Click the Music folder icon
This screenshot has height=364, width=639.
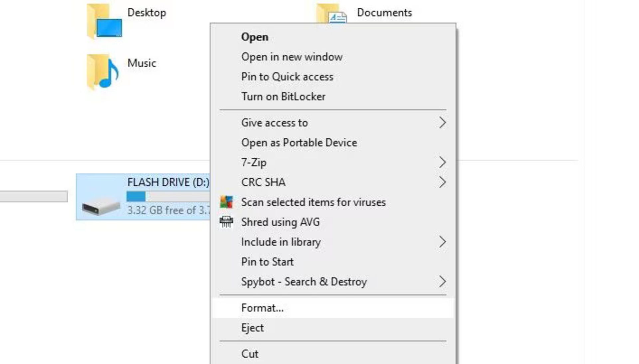[103, 72]
